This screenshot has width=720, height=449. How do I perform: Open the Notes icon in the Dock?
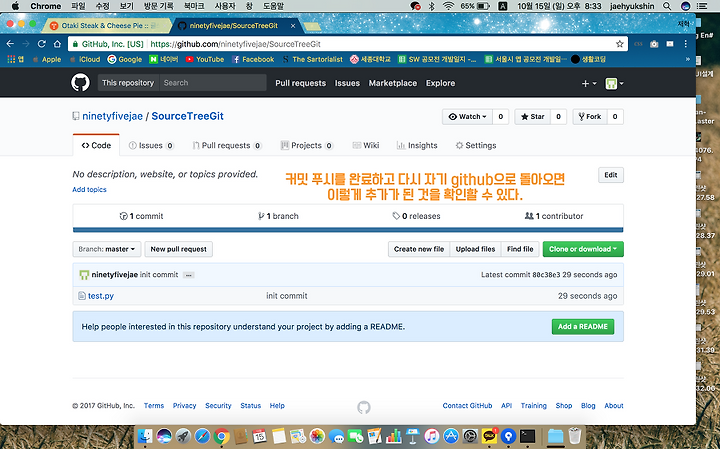[279, 436]
